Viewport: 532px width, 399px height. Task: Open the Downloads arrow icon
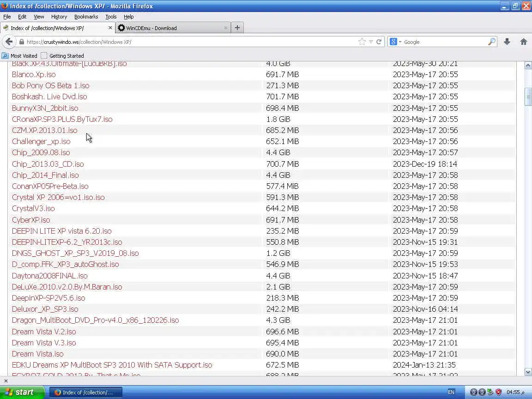point(507,42)
